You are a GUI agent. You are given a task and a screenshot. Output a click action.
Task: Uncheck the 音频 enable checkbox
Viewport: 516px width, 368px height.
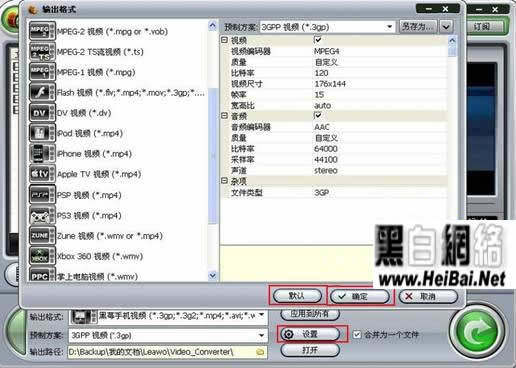click(x=318, y=116)
